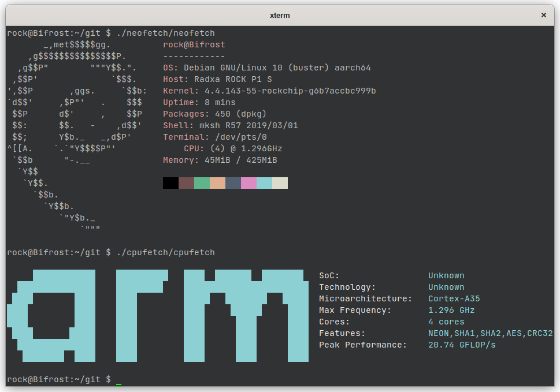Click the Cores label

[x=334, y=322]
